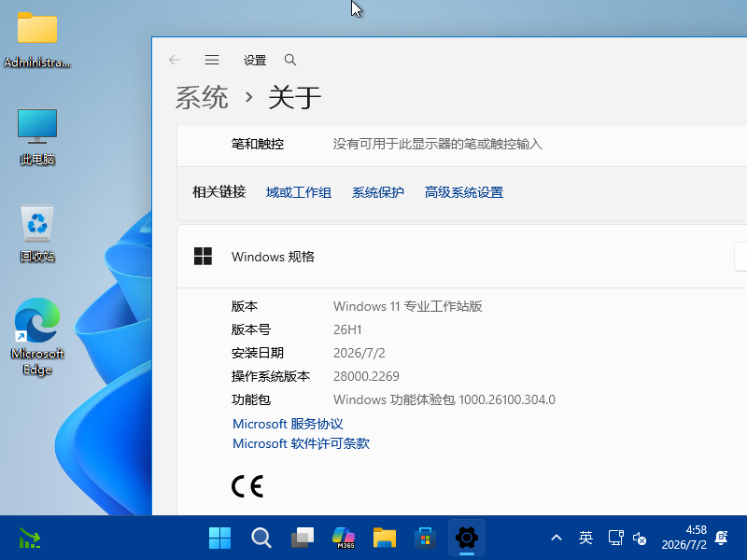Go to 系统 in the breadcrumb
The height and width of the screenshot is (560, 747).
(x=202, y=98)
